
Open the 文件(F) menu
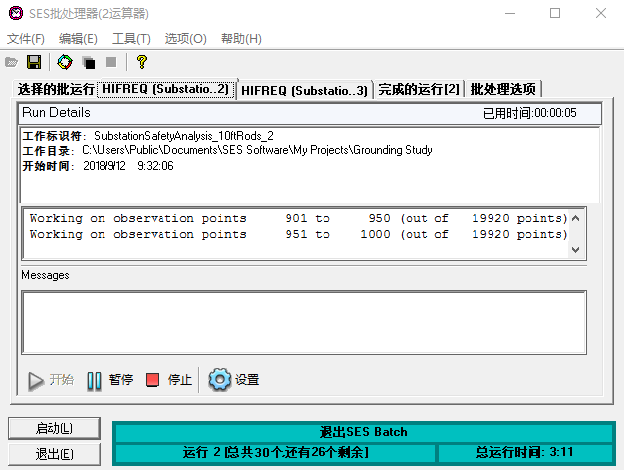(26, 39)
